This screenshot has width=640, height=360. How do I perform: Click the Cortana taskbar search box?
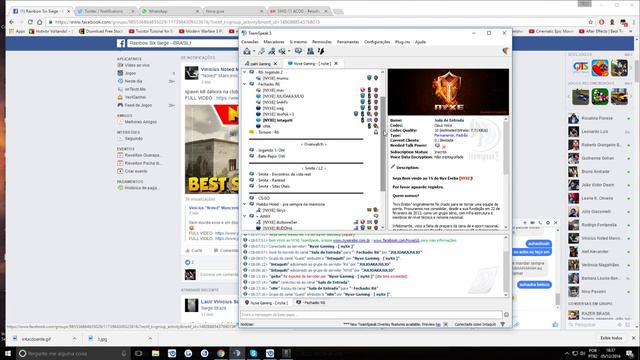73,353
